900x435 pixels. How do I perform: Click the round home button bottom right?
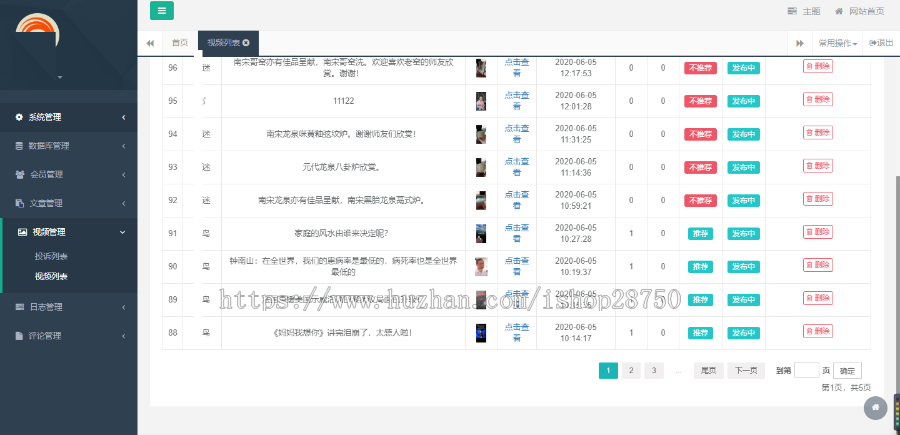point(875,408)
